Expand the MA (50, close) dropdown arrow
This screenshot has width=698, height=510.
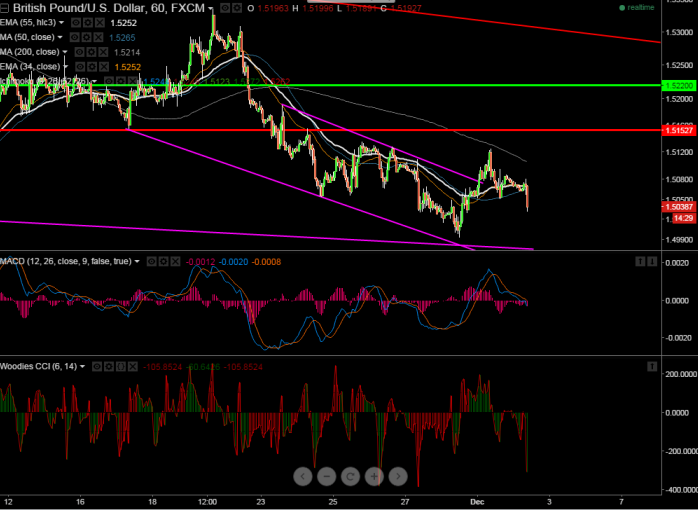click(60, 37)
